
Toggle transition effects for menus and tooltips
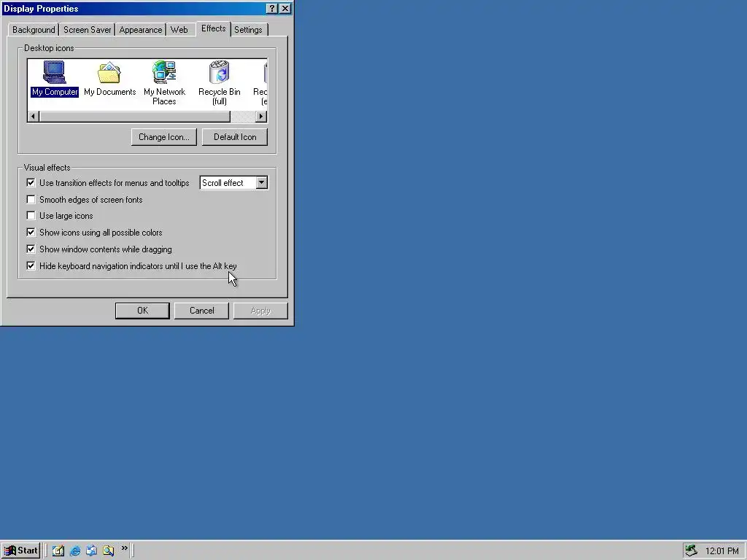click(31, 183)
